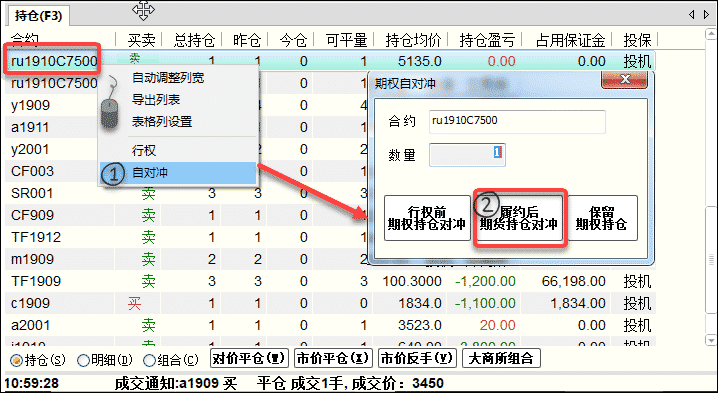Click 市价反手 button

pyautogui.click(x=418, y=358)
